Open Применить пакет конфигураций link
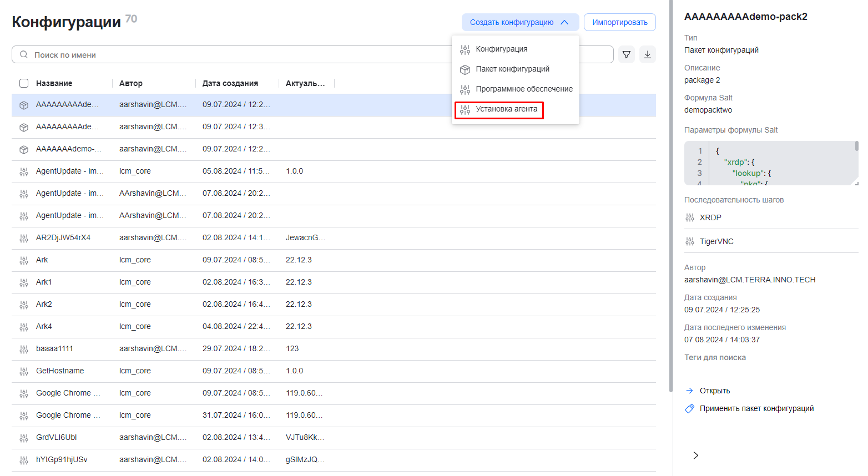868x476 pixels. (x=756, y=408)
